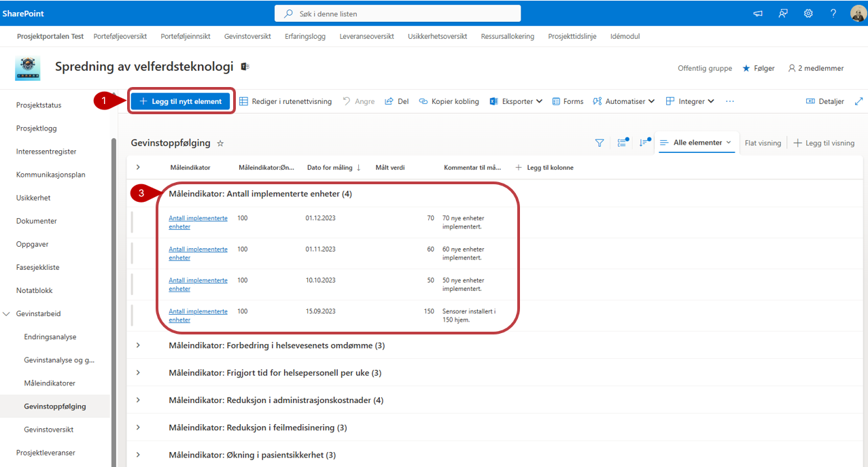
Task: Click Legg til nytt element button
Action: tap(180, 101)
